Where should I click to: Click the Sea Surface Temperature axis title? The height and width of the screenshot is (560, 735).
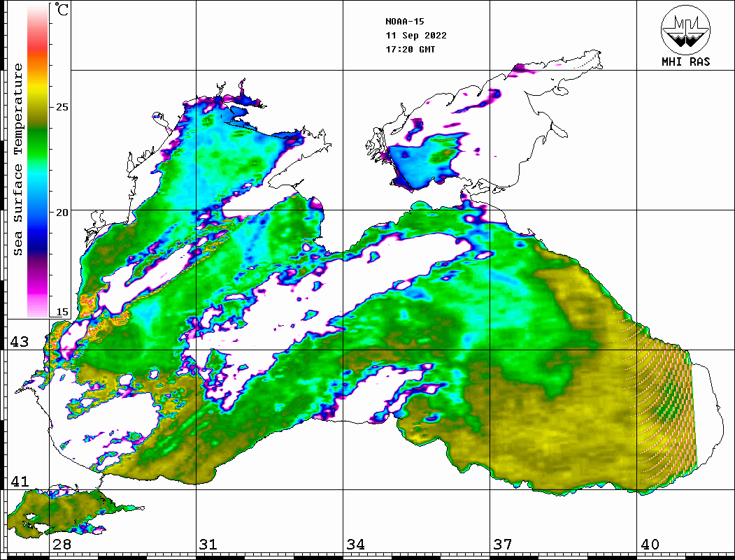point(17,160)
